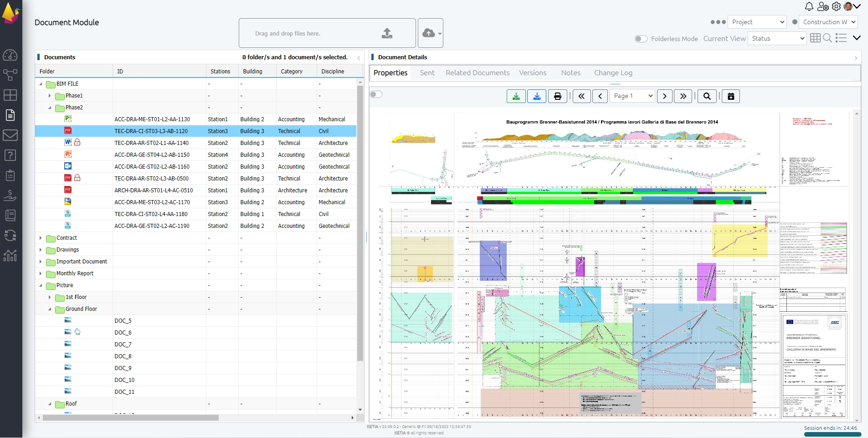868x438 pixels.
Task: Switch to the Versions tab
Action: [x=532, y=73]
